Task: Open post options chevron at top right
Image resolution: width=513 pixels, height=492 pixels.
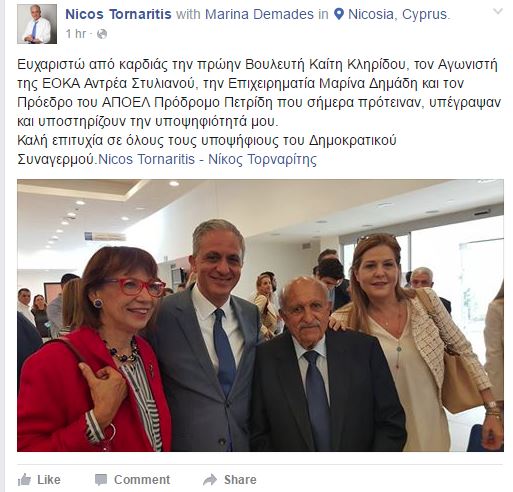Action: pyautogui.click(x=498, y=12)
